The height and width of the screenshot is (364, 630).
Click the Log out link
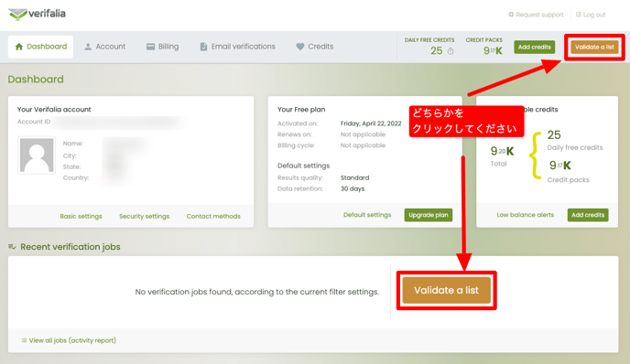click(x=591, y=15)
